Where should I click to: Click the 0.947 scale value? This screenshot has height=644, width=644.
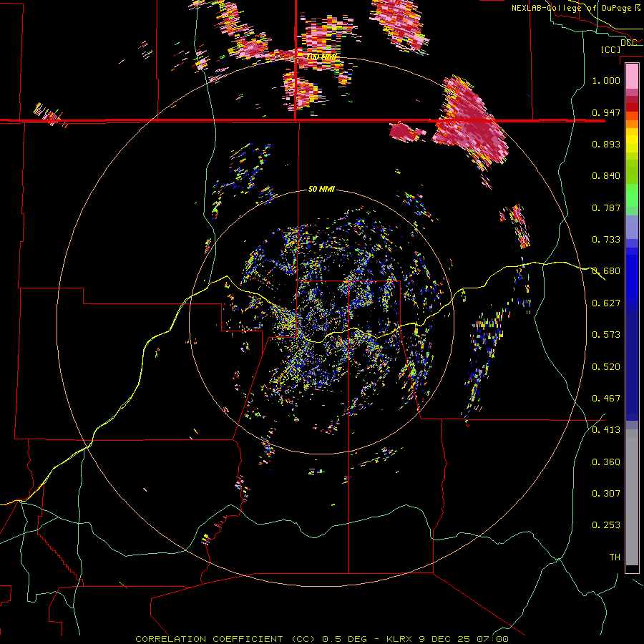(606, 112)
